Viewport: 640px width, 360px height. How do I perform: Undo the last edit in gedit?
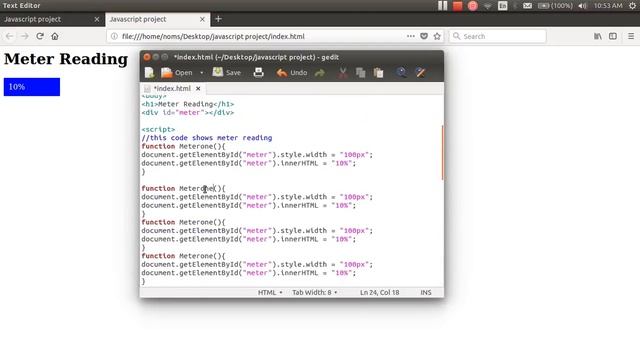point(292,73)
